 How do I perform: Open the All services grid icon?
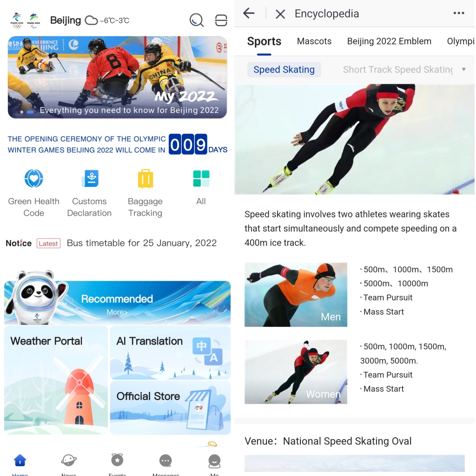click(201, 178)
